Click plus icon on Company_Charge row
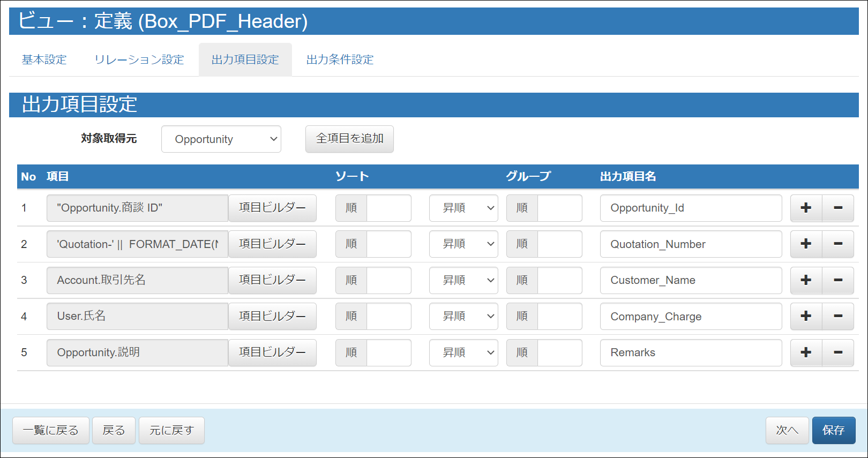 806,317
